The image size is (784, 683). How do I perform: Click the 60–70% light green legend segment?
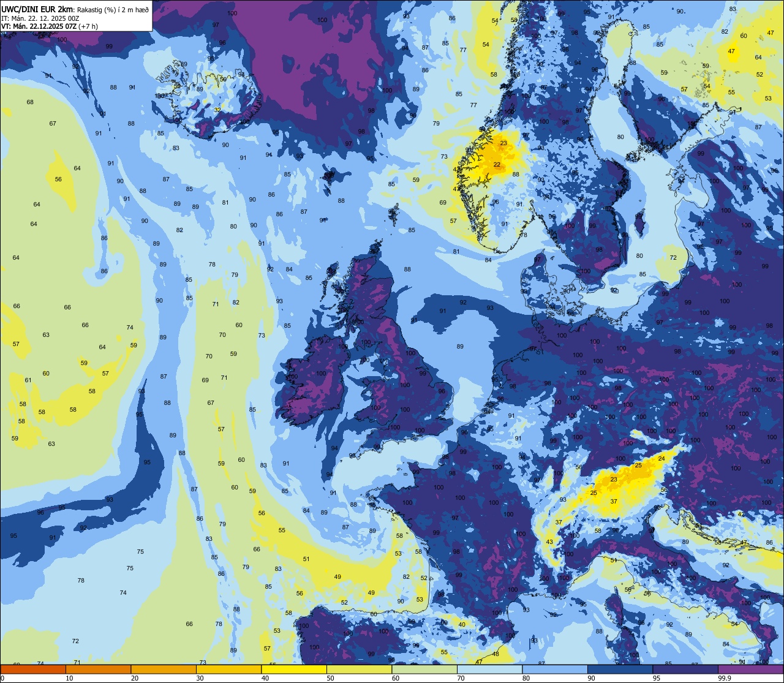pos(424,669)
